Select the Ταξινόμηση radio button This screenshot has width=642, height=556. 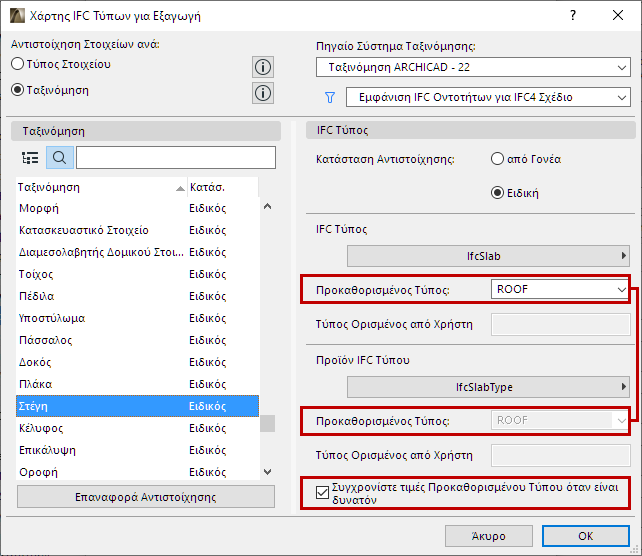[x=18, y=90]
